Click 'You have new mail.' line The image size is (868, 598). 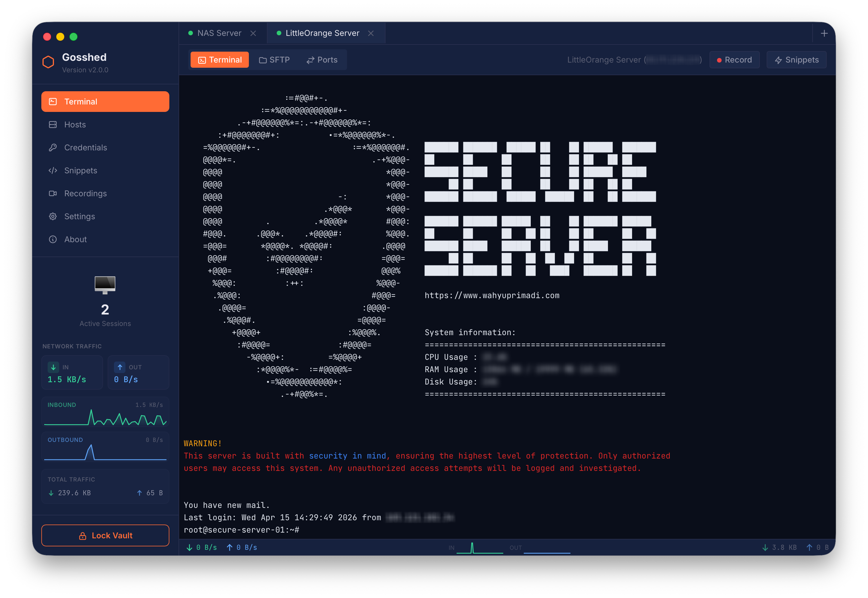point(226,505)
